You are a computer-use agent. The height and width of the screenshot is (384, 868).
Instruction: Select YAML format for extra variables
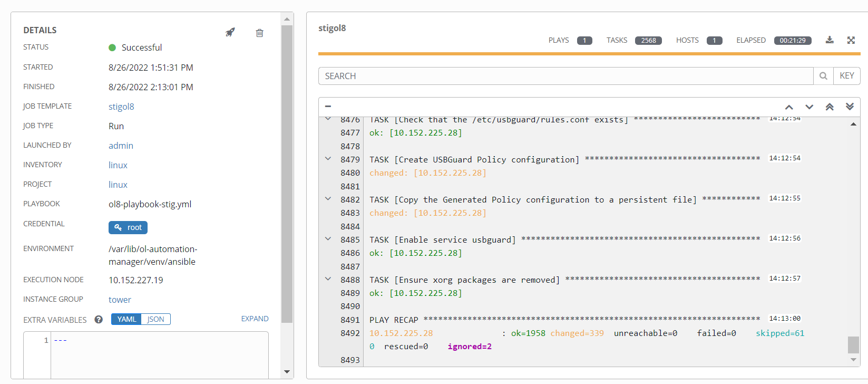126,319
